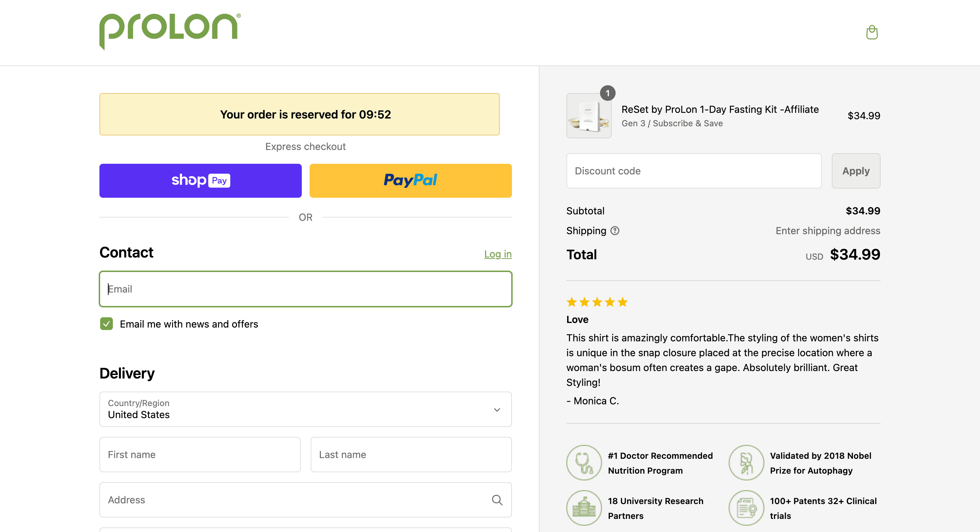Click 18 University Research Partners text
Image resolution: width=980 pixels, height=532 pixels.
tap(656, 508)
